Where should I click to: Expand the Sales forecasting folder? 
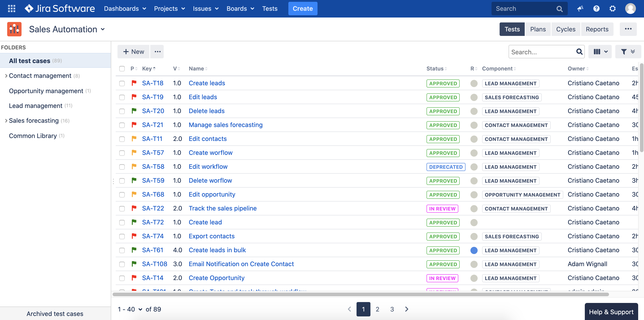click(x=6, y=121)
